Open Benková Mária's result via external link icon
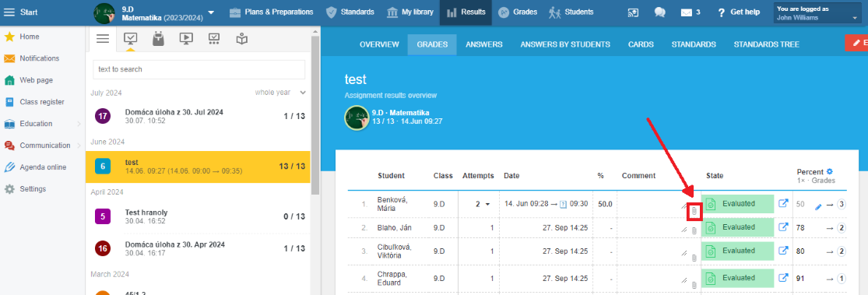Screen dimensions: 868x295 [783, 204]
